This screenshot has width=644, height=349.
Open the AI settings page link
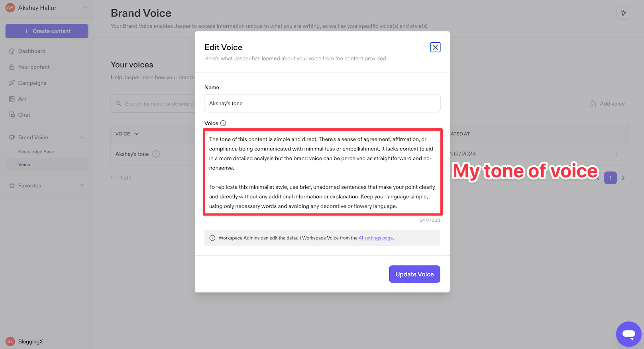point(375,238)
